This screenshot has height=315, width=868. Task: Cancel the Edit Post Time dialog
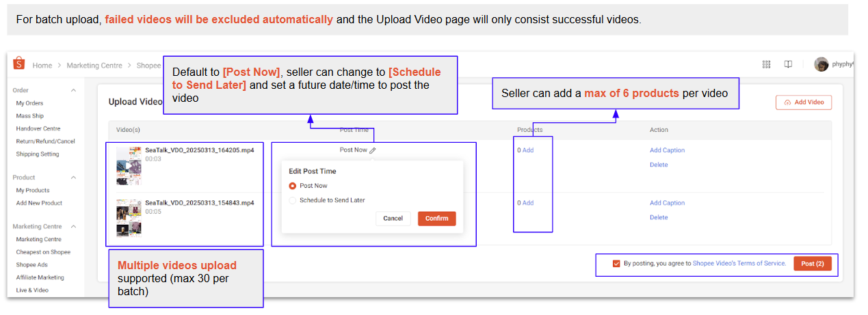pos(393,219)
